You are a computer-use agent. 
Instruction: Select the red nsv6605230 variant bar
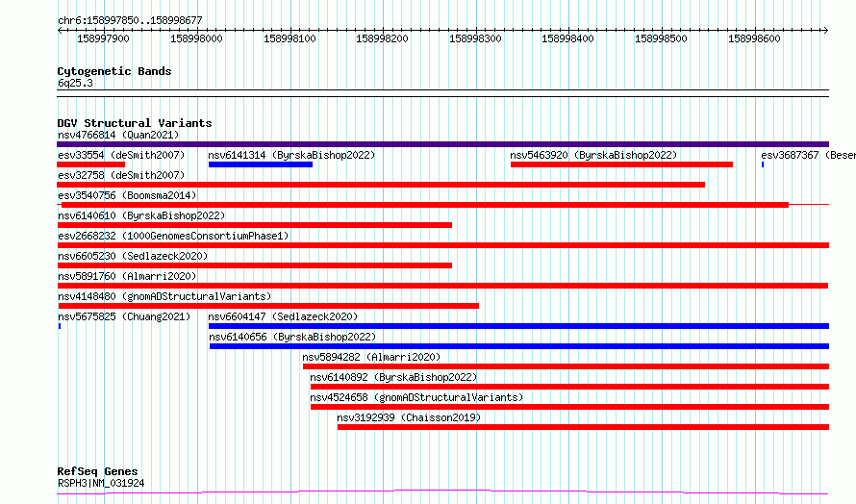coord(255,265)
